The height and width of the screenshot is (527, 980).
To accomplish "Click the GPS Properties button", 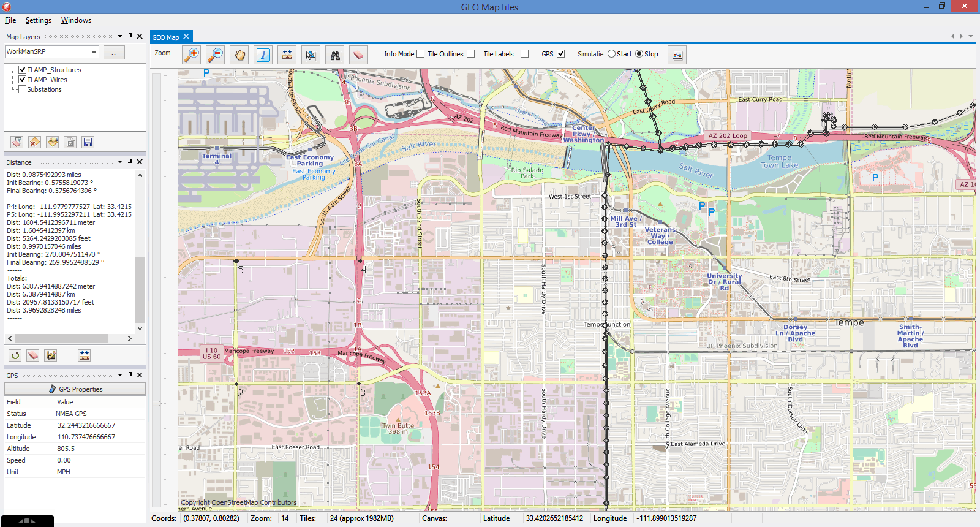I will [x=75, y=389].
